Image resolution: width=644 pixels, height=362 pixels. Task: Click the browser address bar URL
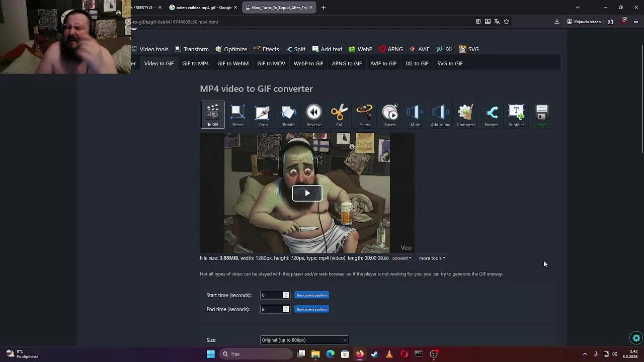coord(175,22)
